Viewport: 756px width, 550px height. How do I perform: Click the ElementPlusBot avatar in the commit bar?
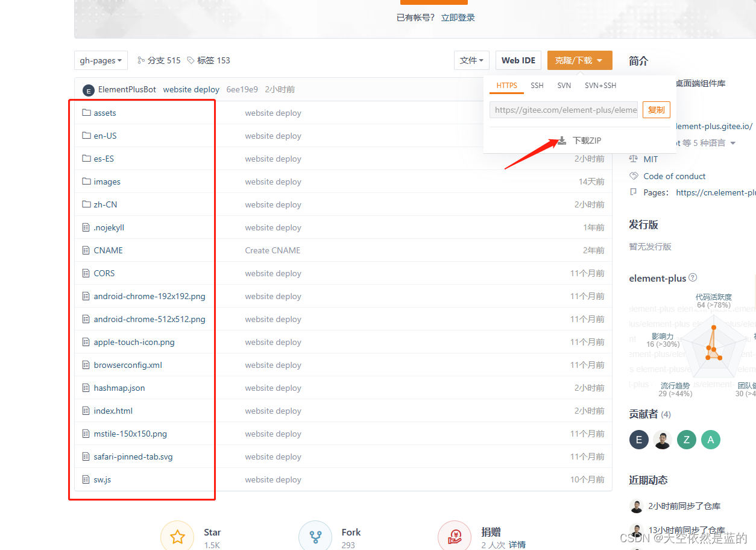point(89,90)
